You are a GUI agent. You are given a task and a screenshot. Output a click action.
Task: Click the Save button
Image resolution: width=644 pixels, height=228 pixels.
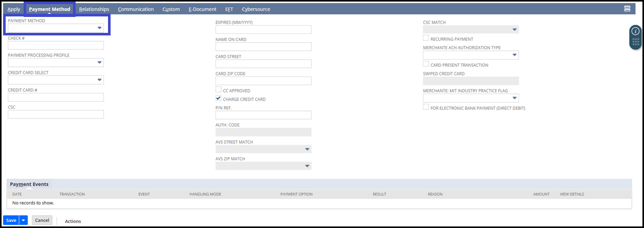coord(11,220)
